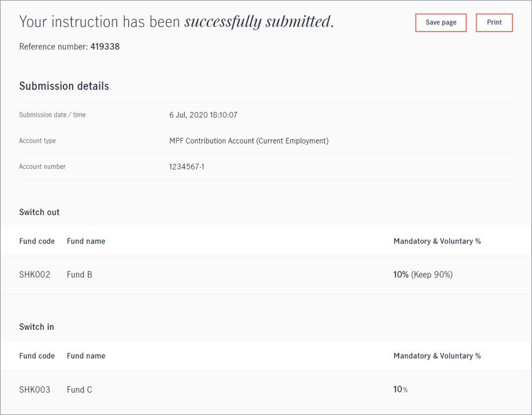532x415 pixels.
Task: Click the Switch out section heading
Action: 39,212
